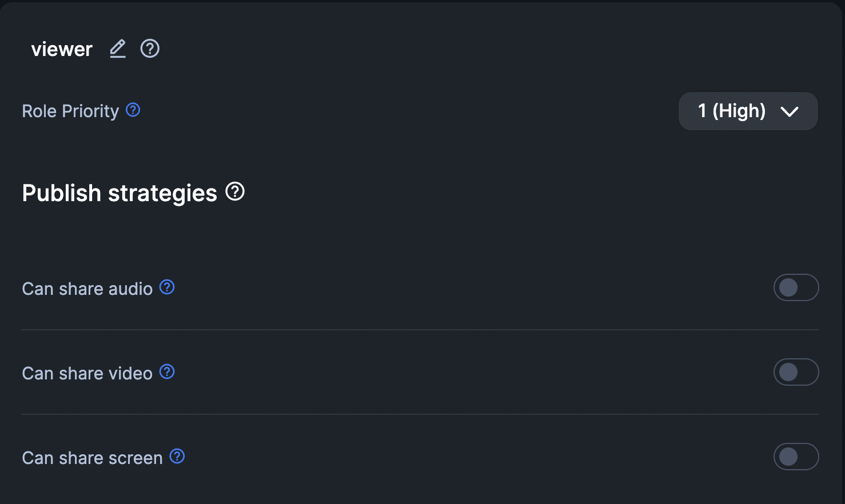Toggle the Can share screen switch
The image size is (845, 504).
click(796, 457)
